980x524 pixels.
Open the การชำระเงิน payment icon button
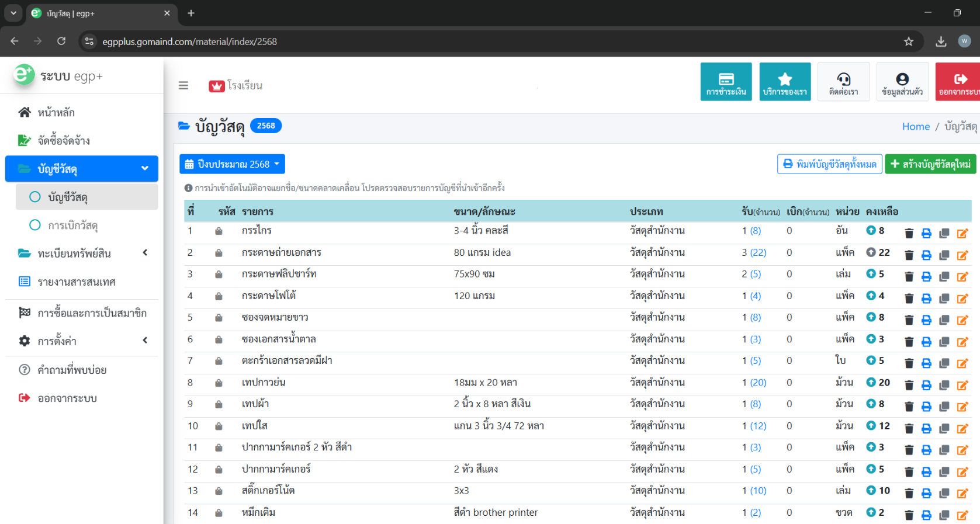pyautogui.click(x=726, y=82)
